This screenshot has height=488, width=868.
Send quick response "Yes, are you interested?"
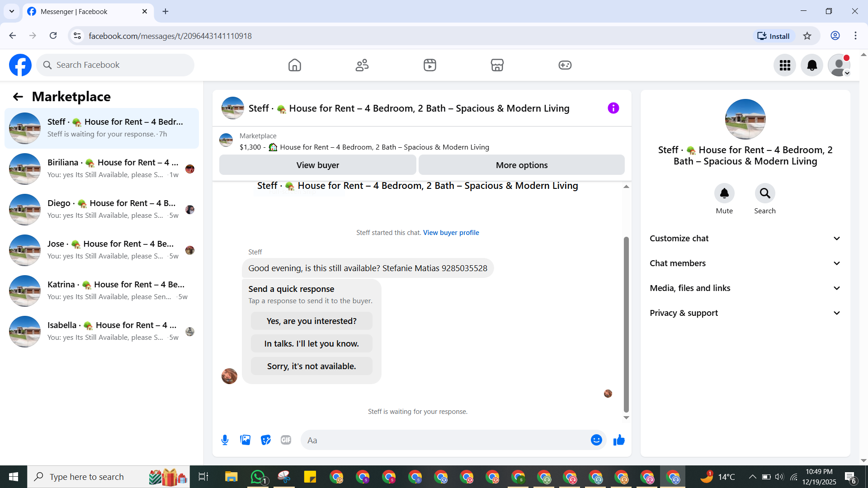tap(311, 321)
